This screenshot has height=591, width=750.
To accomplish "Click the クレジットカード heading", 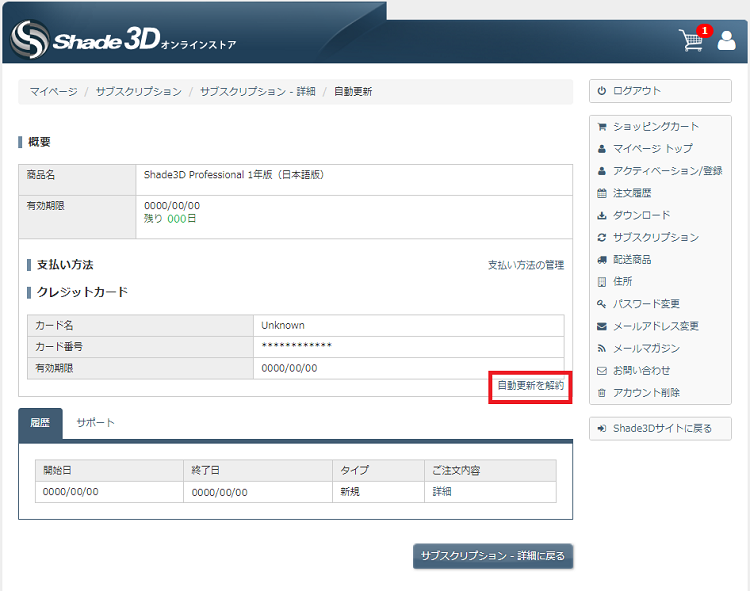I will tap(82, 292).
